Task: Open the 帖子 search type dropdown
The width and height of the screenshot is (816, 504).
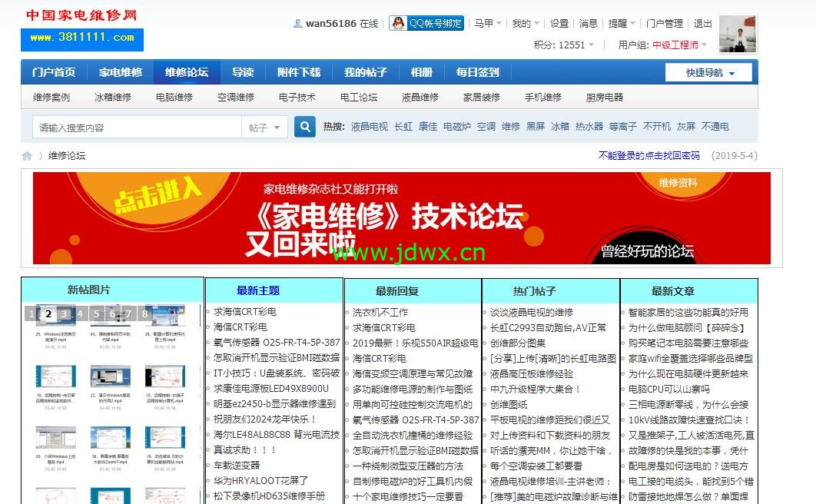Action: click(x=264, y=128)
